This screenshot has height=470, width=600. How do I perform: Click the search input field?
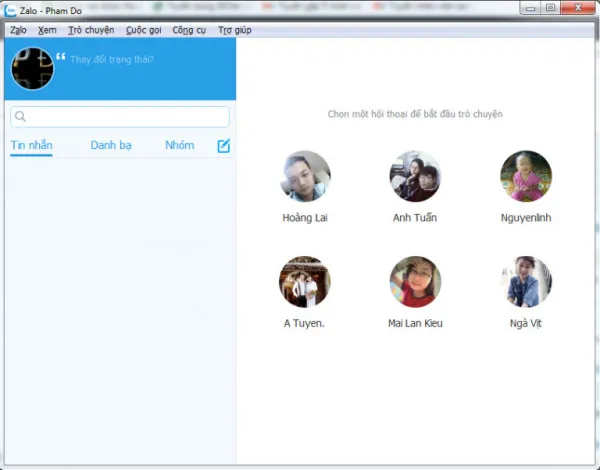click(x=125, y=117)
